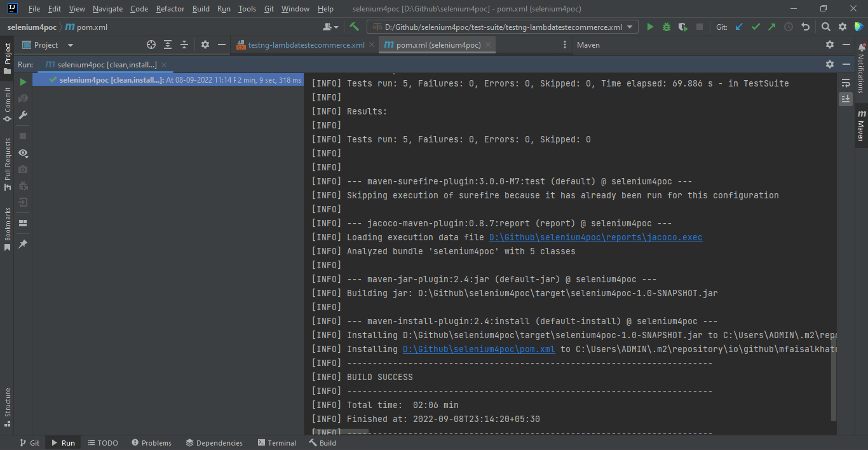
Task: Start debugging with the bug icon
Action: (x=665, y=27)
